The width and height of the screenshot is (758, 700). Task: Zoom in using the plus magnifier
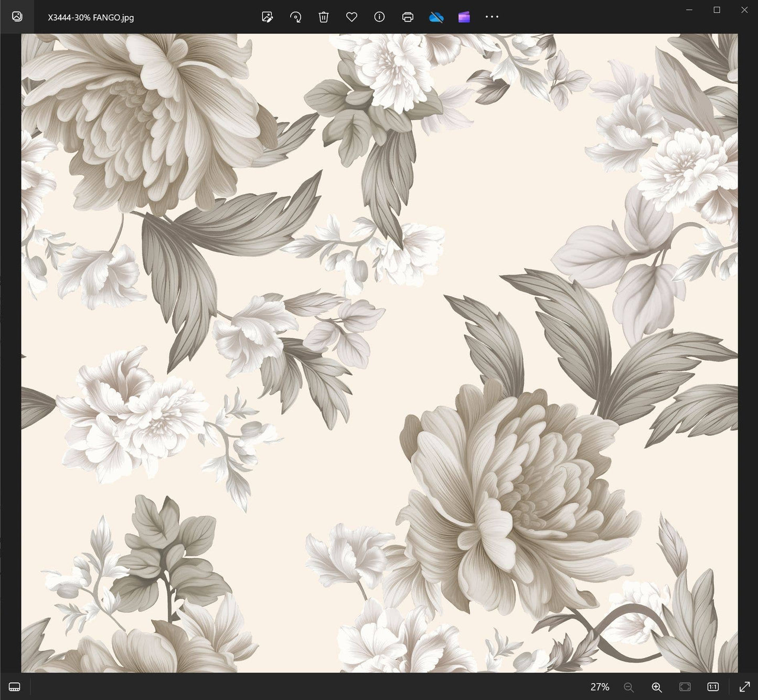(x=656, y=687)
